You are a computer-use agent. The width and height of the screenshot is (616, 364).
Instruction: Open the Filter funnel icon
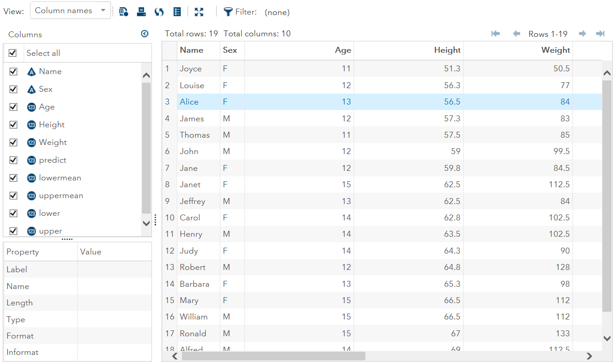(x=228, y=12)
